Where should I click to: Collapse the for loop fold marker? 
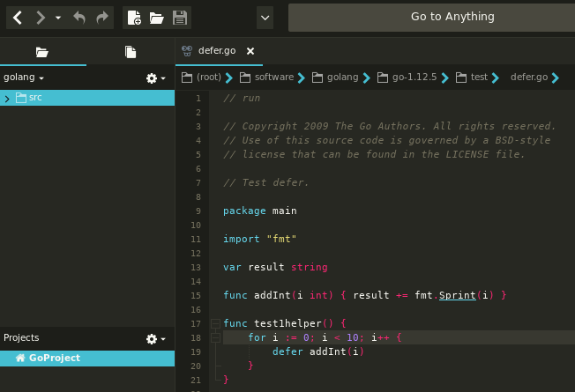pos(215,337)
